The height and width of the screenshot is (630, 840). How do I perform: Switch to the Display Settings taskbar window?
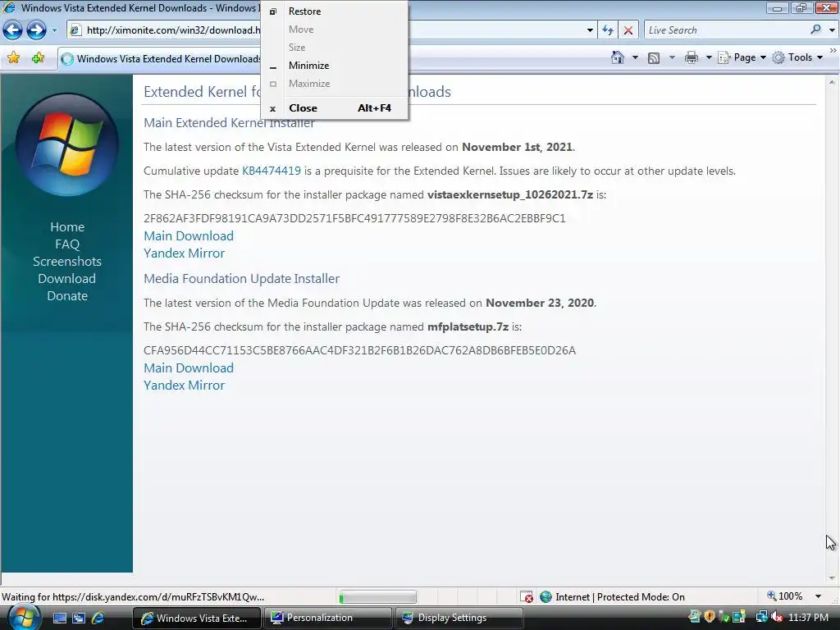[459, 618]
